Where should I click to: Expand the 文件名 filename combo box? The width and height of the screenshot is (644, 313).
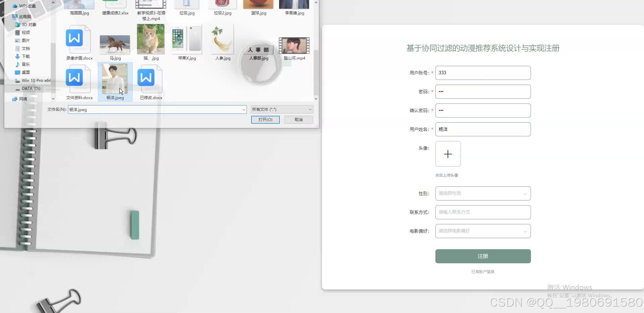[244, 109]
